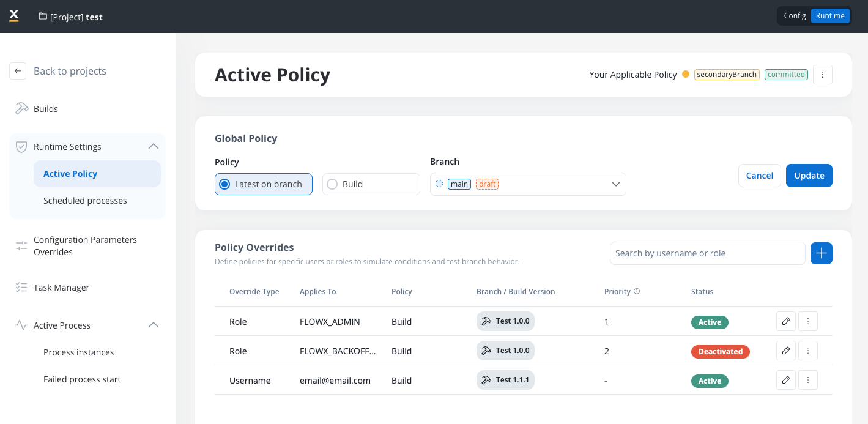Click the Cancel button
Viewport: 868px width, 424px height.
tap(759, 176)
